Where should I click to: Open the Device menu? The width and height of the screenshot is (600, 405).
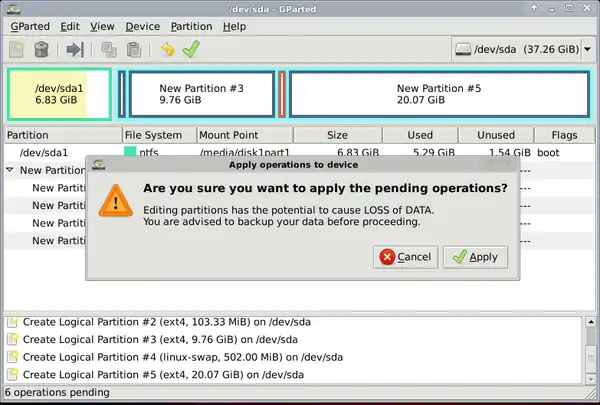click(142, 26)
